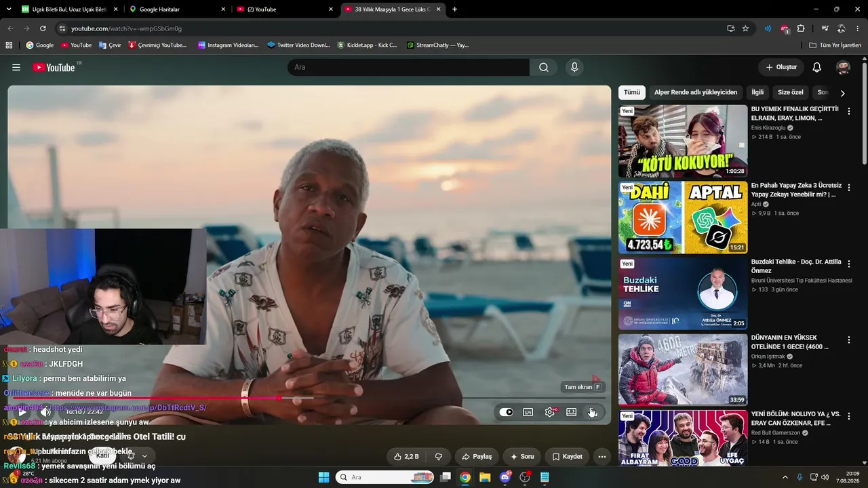Open the Kicklet.app bookmark
This screenshot has height=488, width=868.
point(367,45)
